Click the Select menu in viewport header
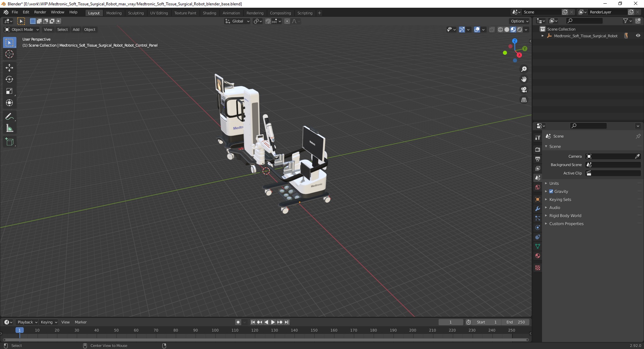644x349 pixels. tap(62, 30)
